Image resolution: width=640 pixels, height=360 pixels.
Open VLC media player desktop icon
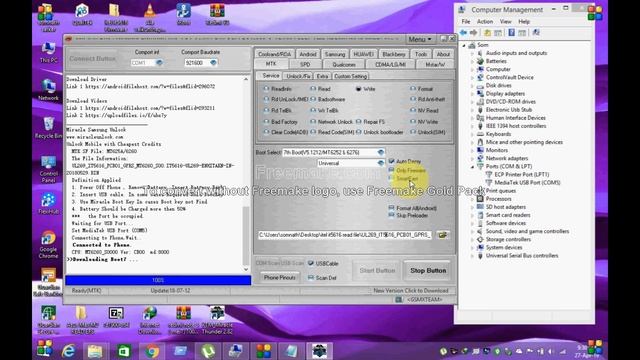[x=150, y=18]
